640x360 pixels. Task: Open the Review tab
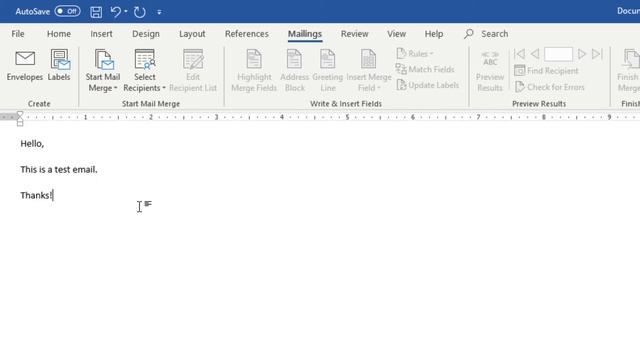354,34
